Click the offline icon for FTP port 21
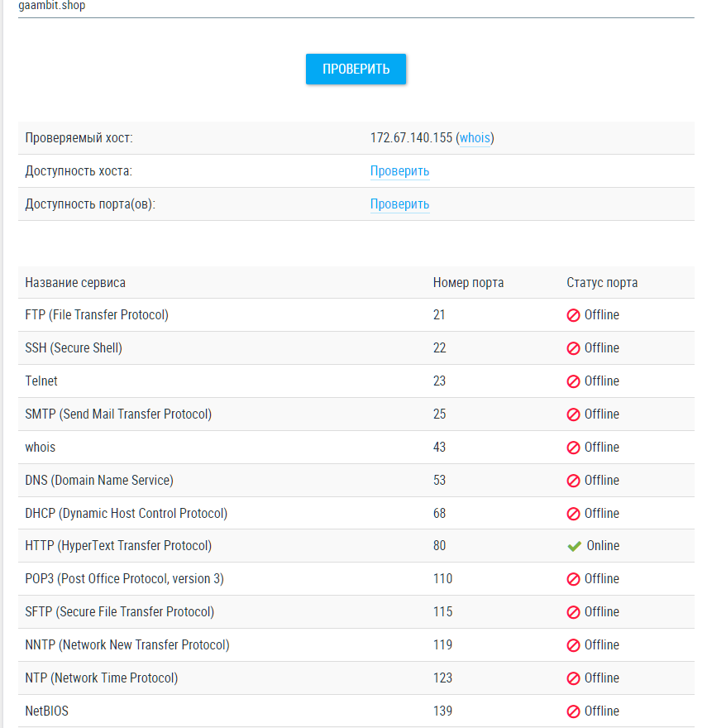The image size is (707, 728). (x=573, y=315)
